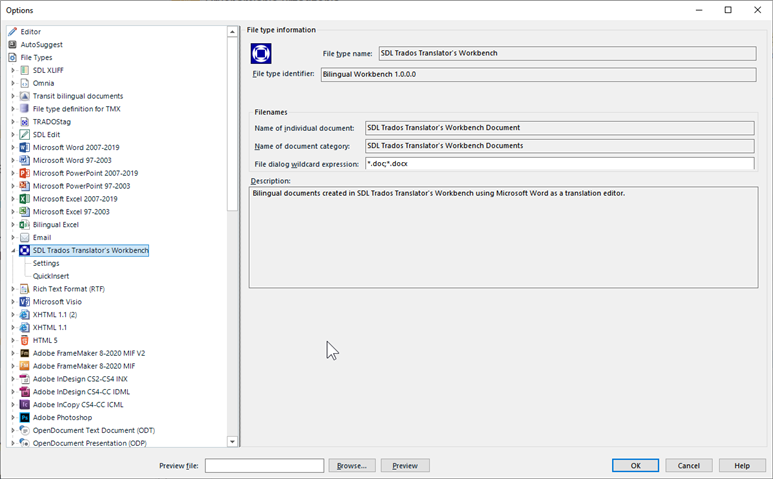Click the Email envelope icon
The image size is (773, 479).
24,237
